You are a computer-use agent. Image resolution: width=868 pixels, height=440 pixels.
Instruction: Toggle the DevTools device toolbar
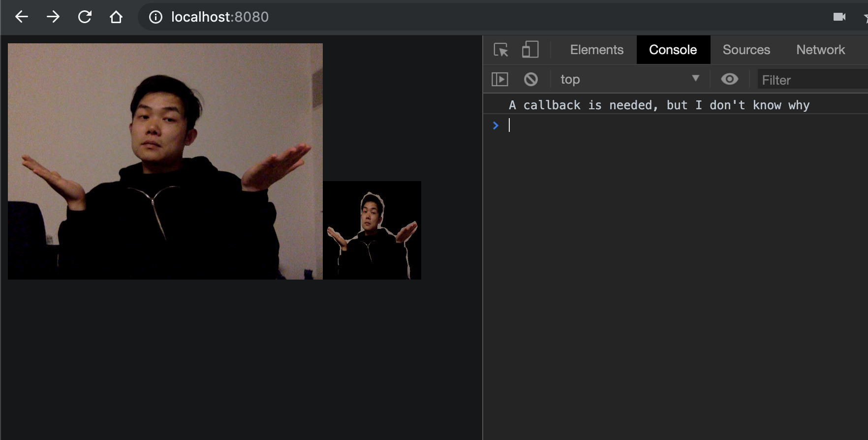coord(530,50)
